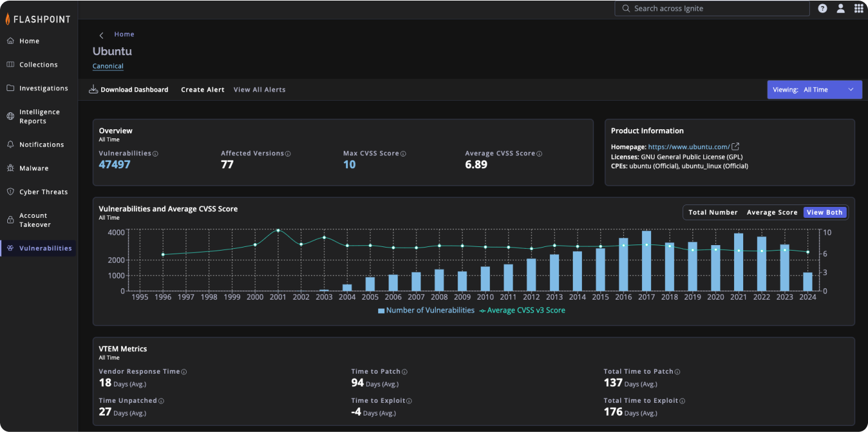Click the Home house icon in sidebar
868x432 pixels.
(x=10, y=41)
